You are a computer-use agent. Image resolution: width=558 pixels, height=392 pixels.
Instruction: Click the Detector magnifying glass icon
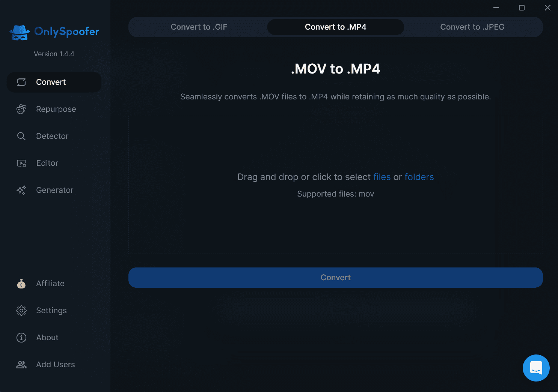(21, 136)
